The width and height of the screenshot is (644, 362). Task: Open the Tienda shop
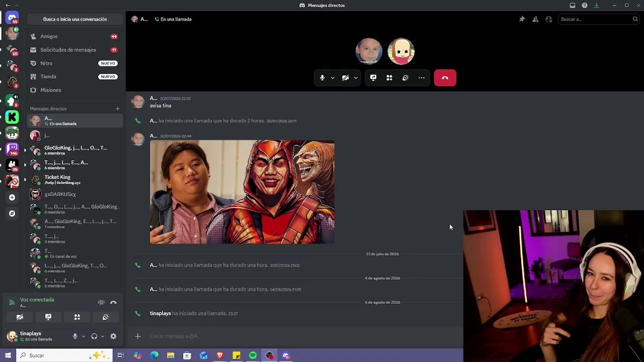pyautogui.click(x=75, y=76)
